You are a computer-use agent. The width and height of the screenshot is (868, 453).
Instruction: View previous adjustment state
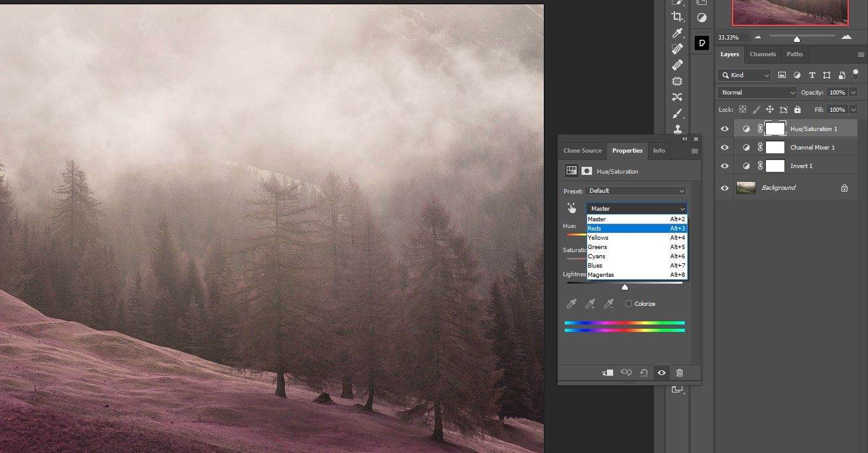point(626,373)
